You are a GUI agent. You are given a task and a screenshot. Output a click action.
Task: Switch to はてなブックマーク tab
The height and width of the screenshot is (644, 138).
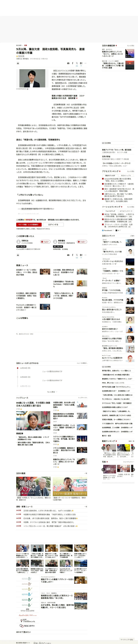126,211
